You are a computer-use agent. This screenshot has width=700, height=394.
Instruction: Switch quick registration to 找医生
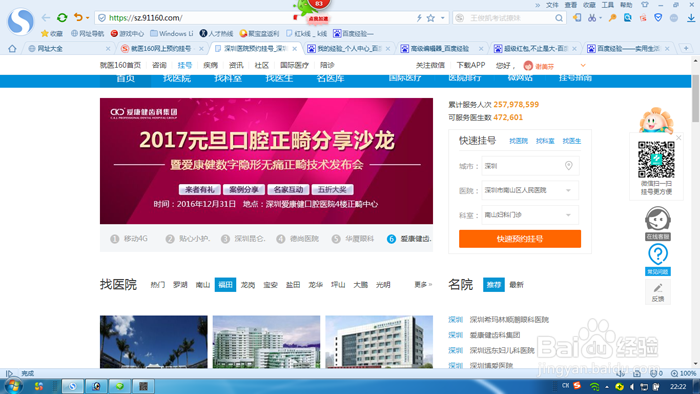coord(572,141)
